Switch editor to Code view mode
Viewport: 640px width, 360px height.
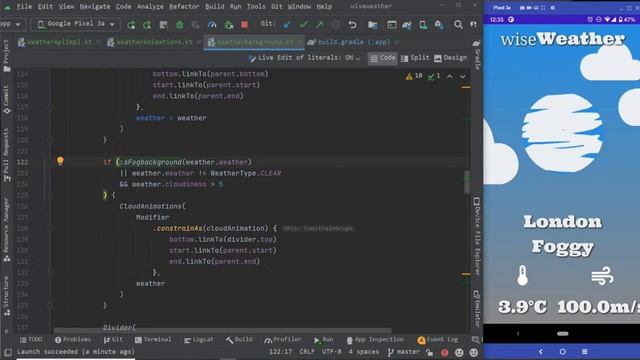pyautogui.click(x=382, y=58)
